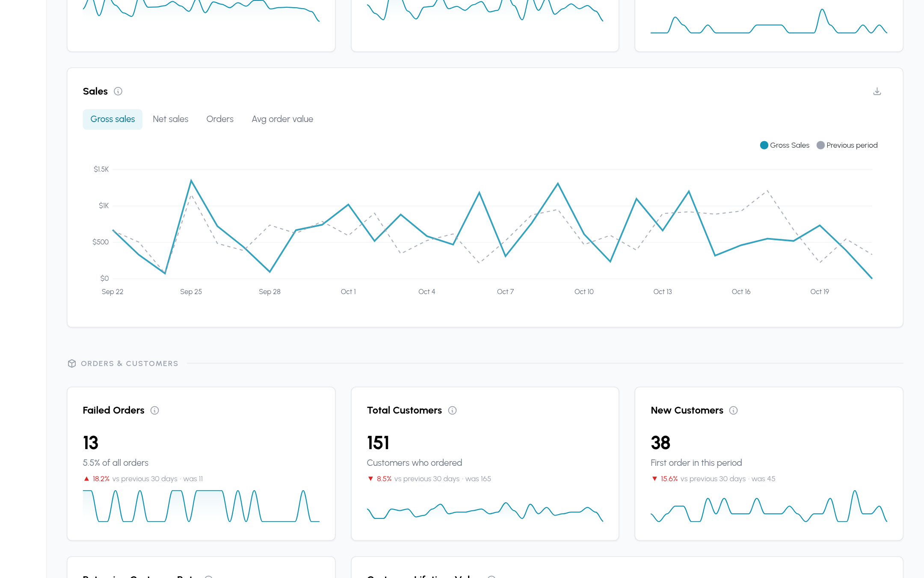924x578 pixels.
Task: Select the Gross sales tab
Action: click(113, 119)
